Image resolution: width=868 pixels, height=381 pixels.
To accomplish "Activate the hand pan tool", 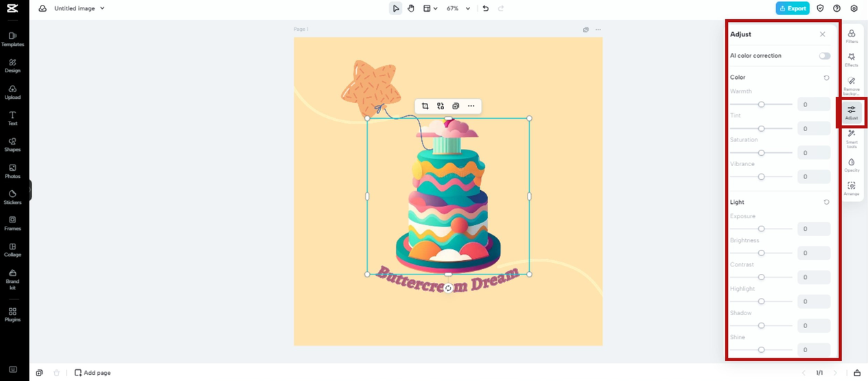I will [411, 8].
